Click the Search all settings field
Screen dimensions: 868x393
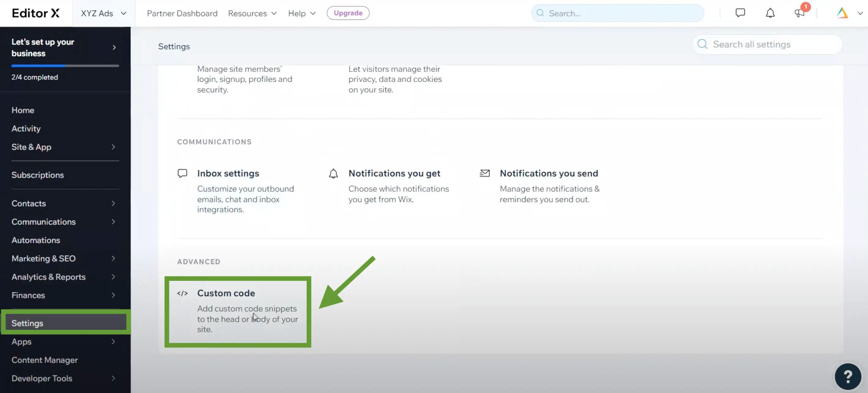tap(767, 44)
